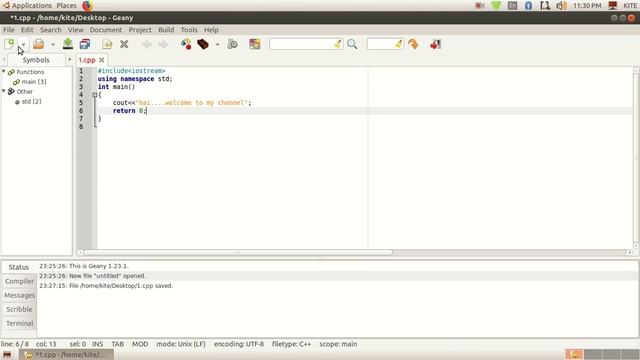Switch to the Symbols sidebar tab
The width and height of the screenshot is (640, 360).
36,60
